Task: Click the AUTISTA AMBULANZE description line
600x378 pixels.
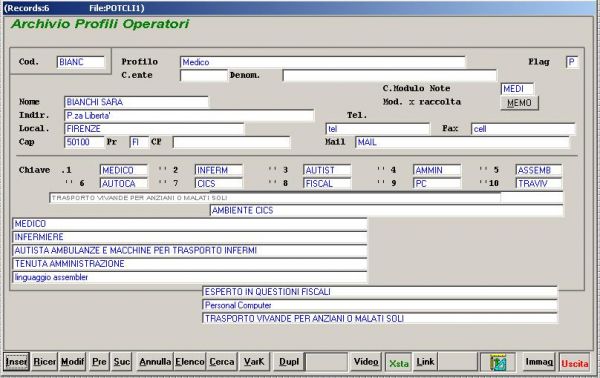Action: 189,251
